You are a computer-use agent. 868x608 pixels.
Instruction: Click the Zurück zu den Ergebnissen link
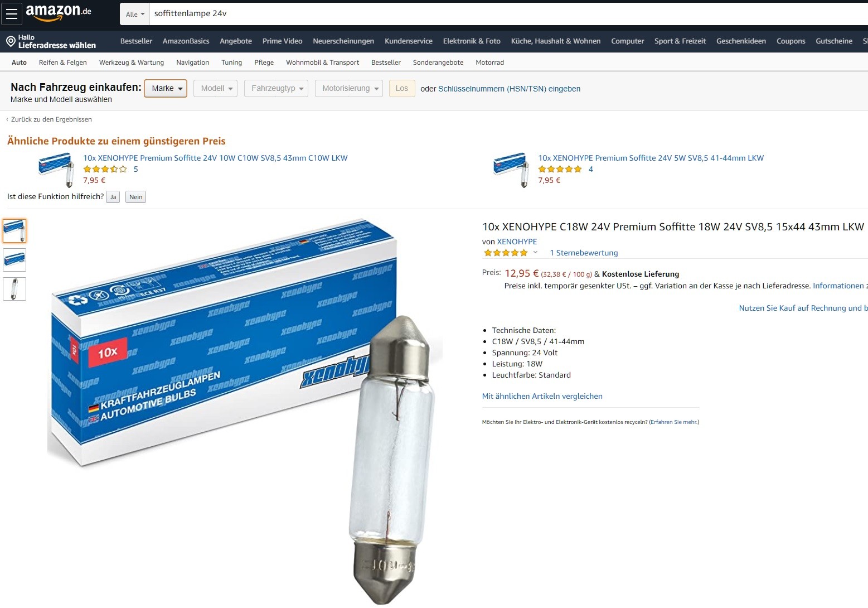pos(51,119)
